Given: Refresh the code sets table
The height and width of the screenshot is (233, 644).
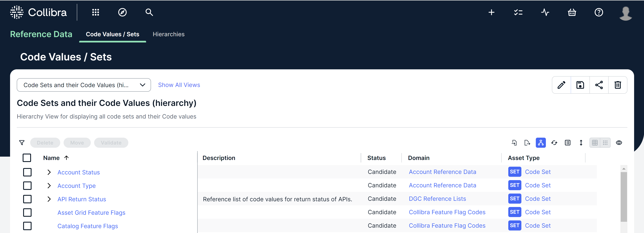Looking at the screenshot, I should click(x=554, y=143).
